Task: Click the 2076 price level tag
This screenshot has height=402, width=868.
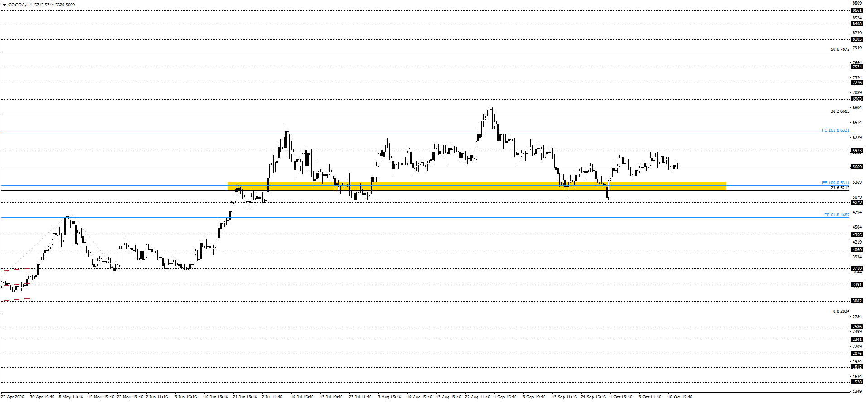Action: (x=857, y=354)
